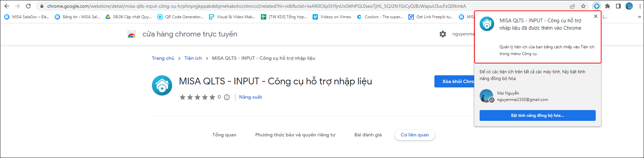
Task: Open Videos on Vimeo bookmark
Action: tap(332, 17)
